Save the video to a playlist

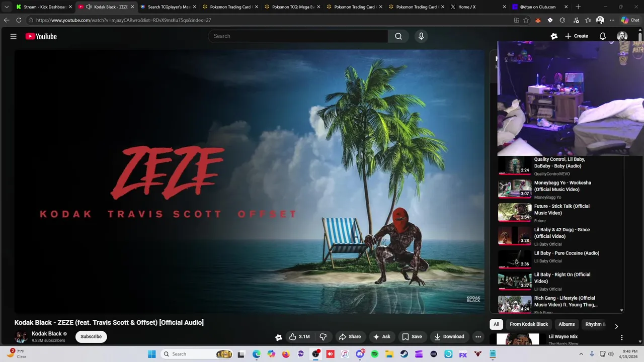[x=412, y=337]
